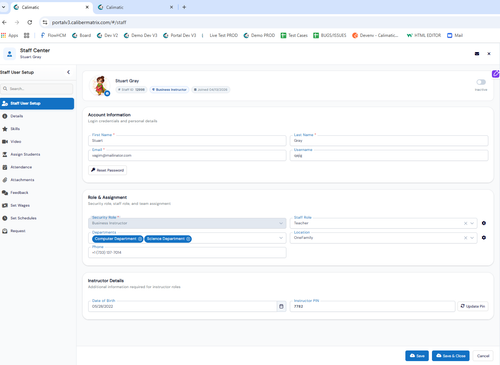Click the sidebar Search field
The width and height of the screenshot is (500, 365).
point(37,89)
